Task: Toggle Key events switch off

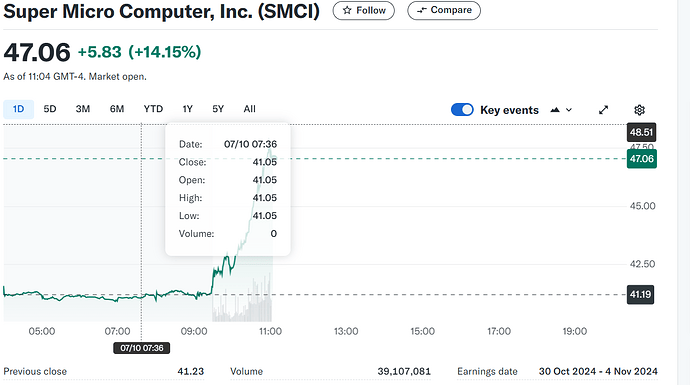Action: pyautogui.click(x=462, y=110)
